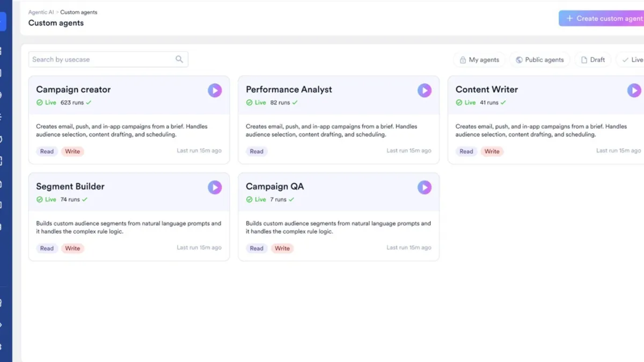Click the Read tag on Content Writer

pyautogui.click(x=466, y=151)
